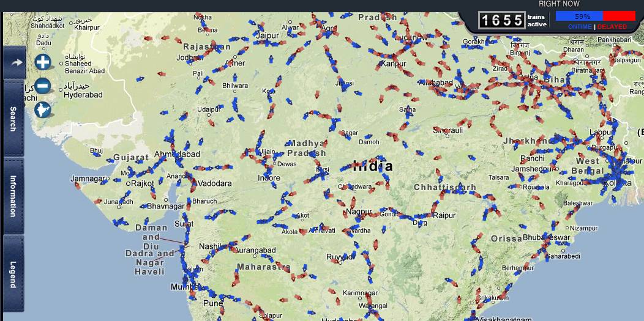This screenshot has width=644, height=321.
Task: Click the Damoh city label
Action: point(369,142)
